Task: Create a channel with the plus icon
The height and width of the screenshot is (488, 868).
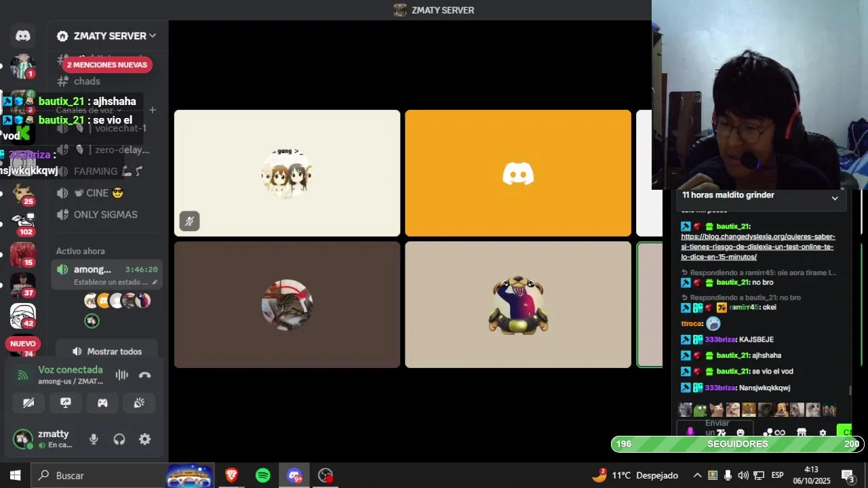Action: pos(153,110)
